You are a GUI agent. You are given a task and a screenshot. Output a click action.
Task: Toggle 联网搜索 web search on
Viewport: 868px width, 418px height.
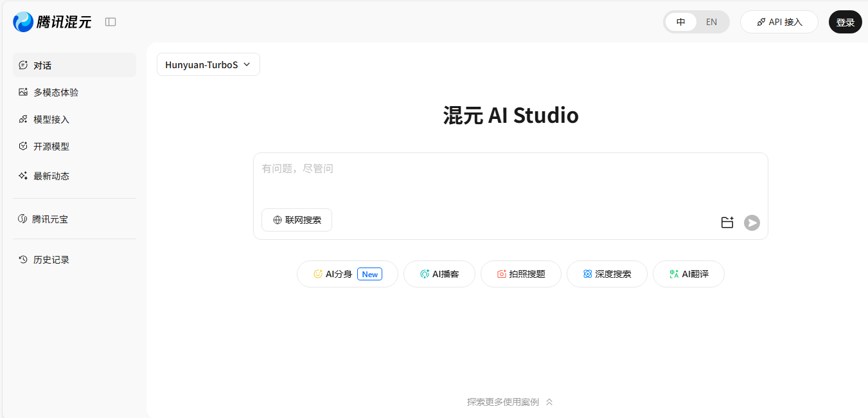click(297, 220)
